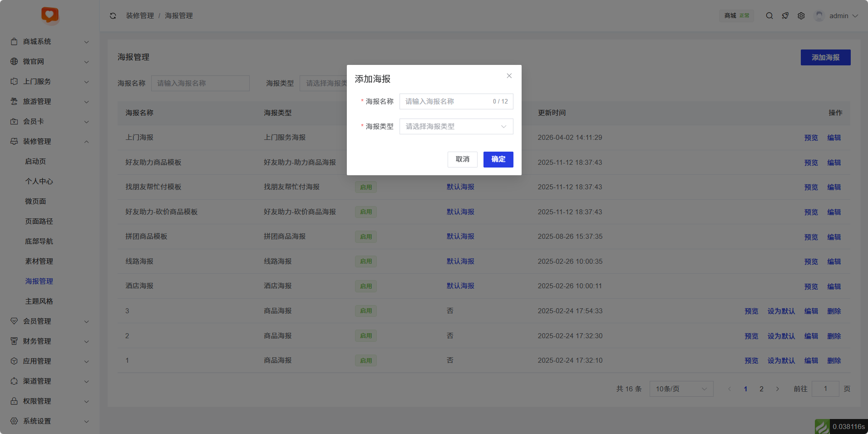Click the green leaf debug icon
This screenshot has height=434, width=868.
tap(822, 427)
